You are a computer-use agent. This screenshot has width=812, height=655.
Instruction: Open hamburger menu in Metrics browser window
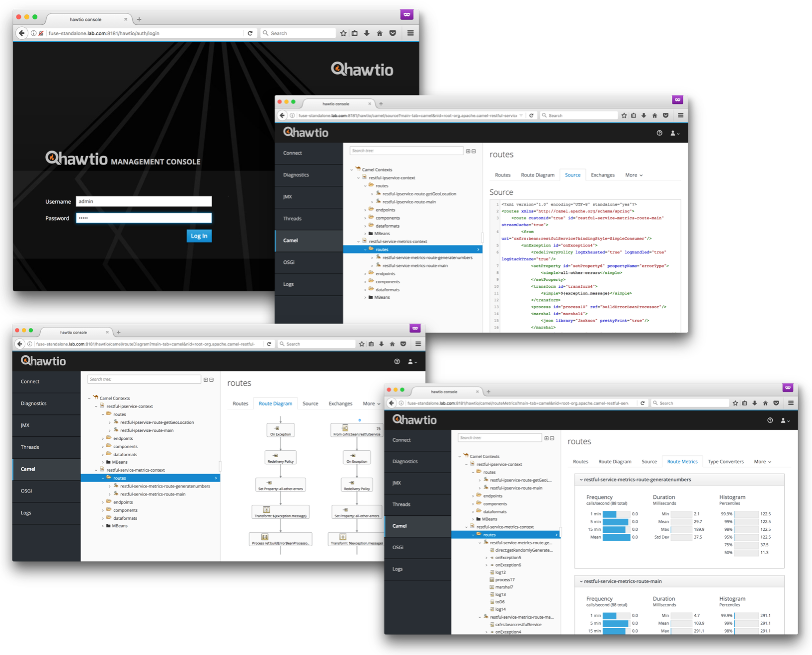(x=791, y=403)
